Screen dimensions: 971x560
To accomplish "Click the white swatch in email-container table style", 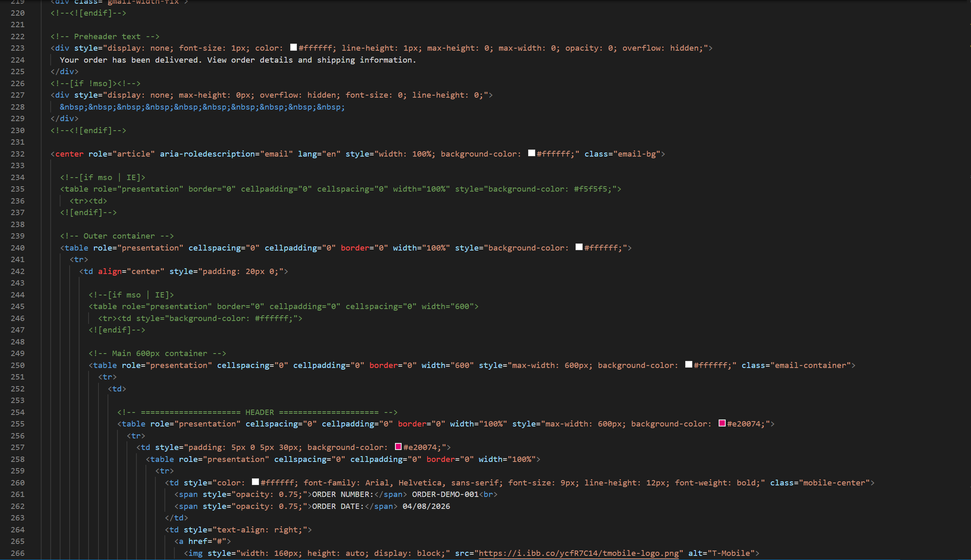I will click(688, 365).
